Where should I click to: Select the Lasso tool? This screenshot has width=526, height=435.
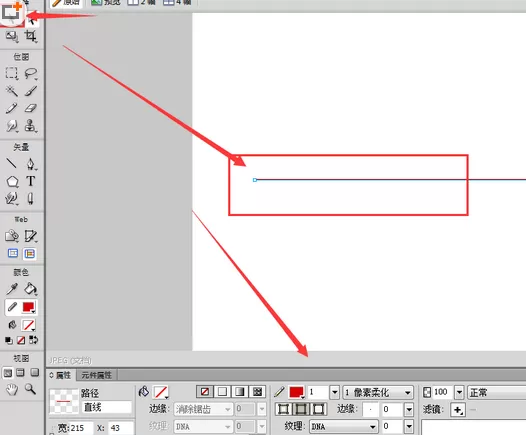[31, 73]
